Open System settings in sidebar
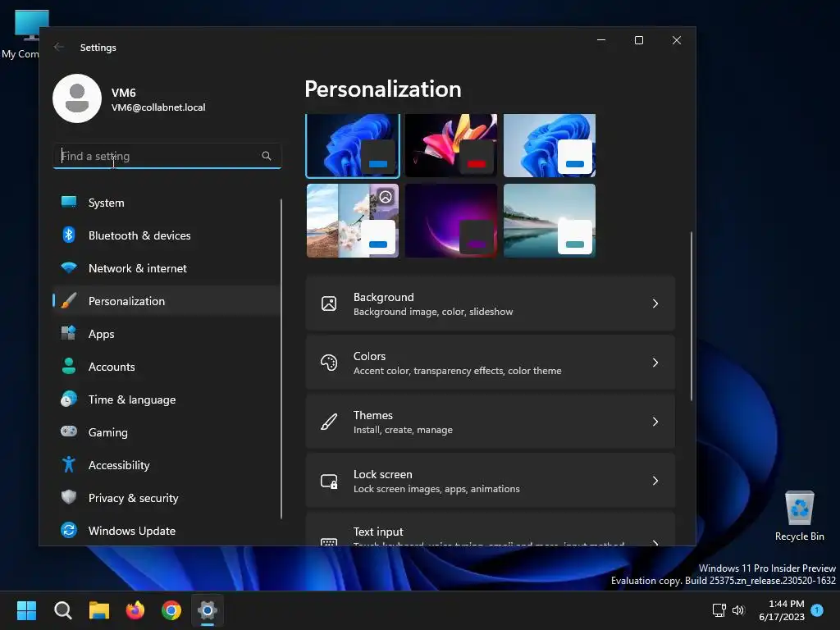Screen dimensions: 840x630 [x=166, y=203]
